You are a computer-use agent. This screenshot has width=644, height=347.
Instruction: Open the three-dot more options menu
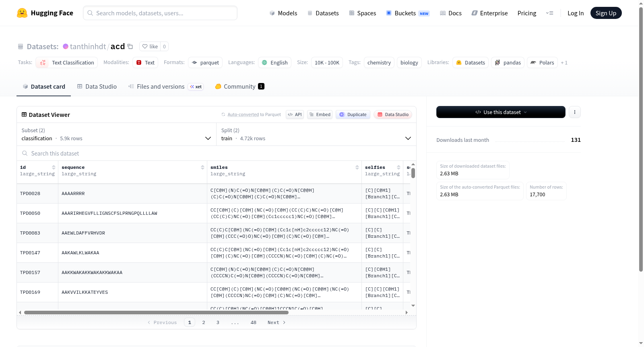[x=575, y=112]
